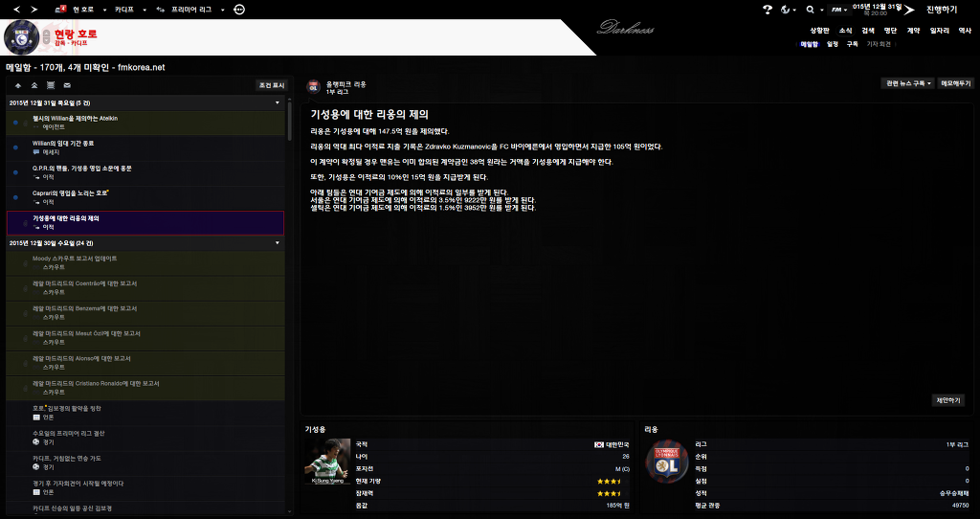
Task: Open the round more-options ellipsis icon
Action: coord(238,10)
